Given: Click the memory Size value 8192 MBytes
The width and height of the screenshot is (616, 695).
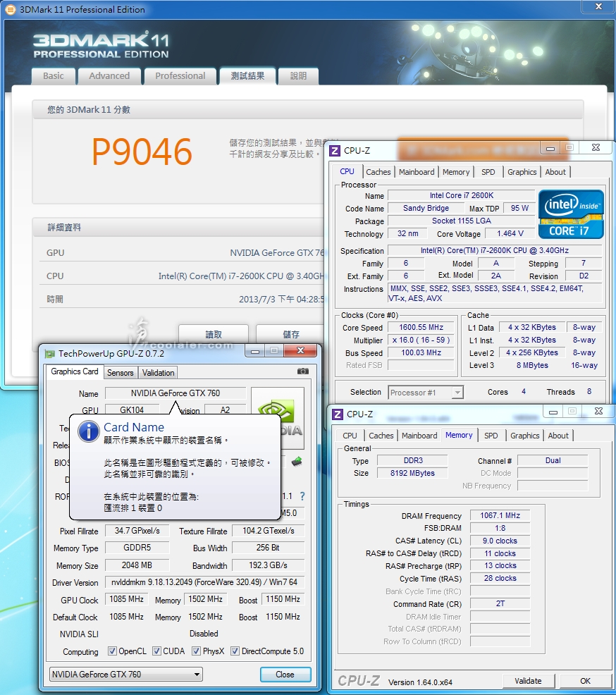Looking at the screenshot, I should coord(412,473).
